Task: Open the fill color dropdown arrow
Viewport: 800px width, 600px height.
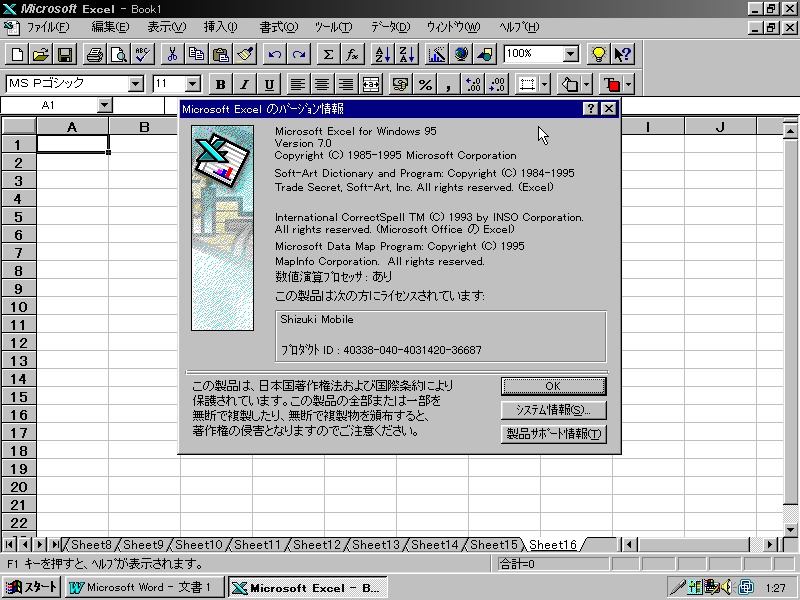Action: tap(587, 84)
